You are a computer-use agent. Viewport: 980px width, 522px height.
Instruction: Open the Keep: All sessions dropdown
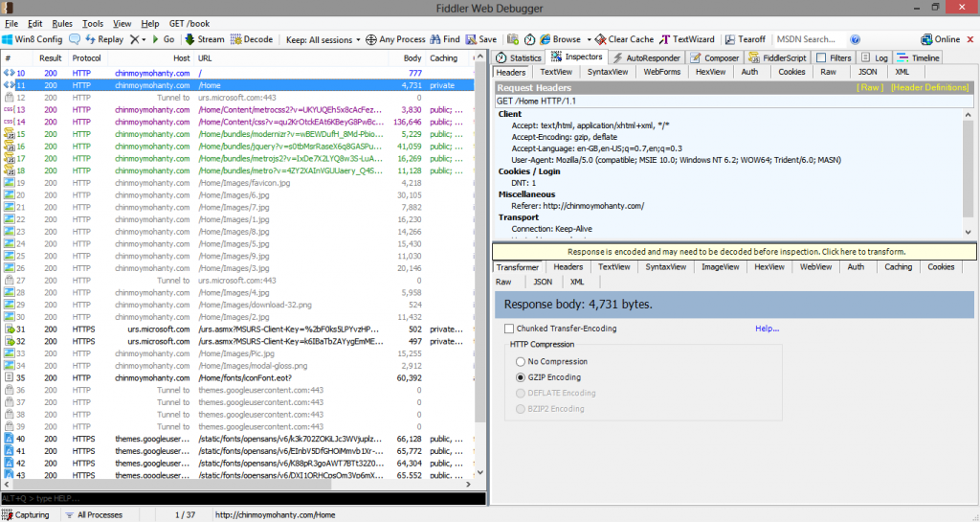pos(323,39)
